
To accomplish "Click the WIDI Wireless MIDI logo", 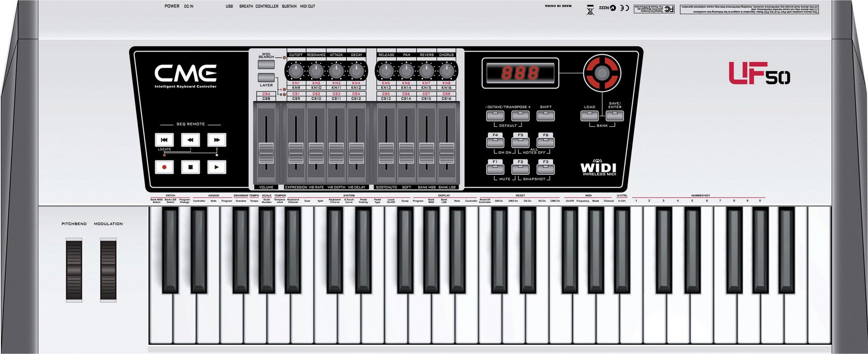I will tap(598, 168).
